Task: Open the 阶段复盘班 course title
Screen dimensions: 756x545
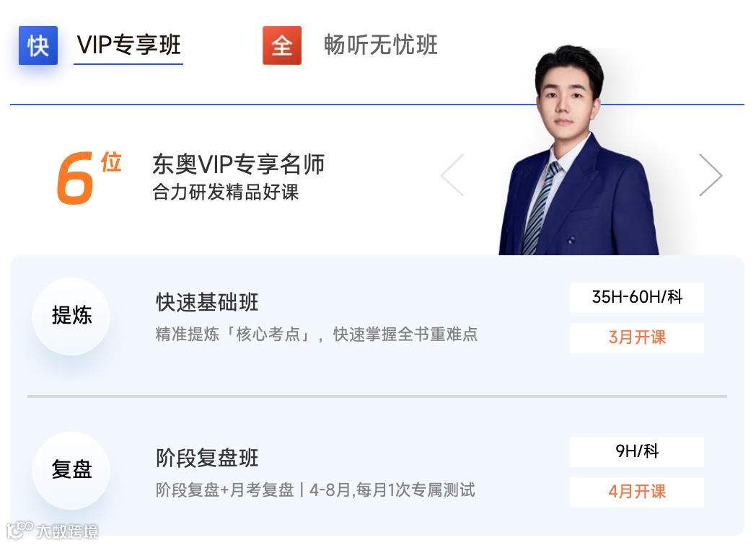Action: [x=207, y=458]
